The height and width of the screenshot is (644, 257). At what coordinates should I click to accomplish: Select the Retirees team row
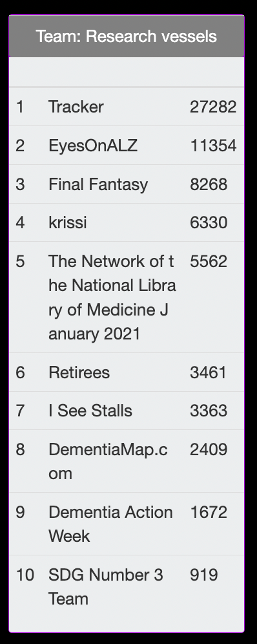click(127, 372)
